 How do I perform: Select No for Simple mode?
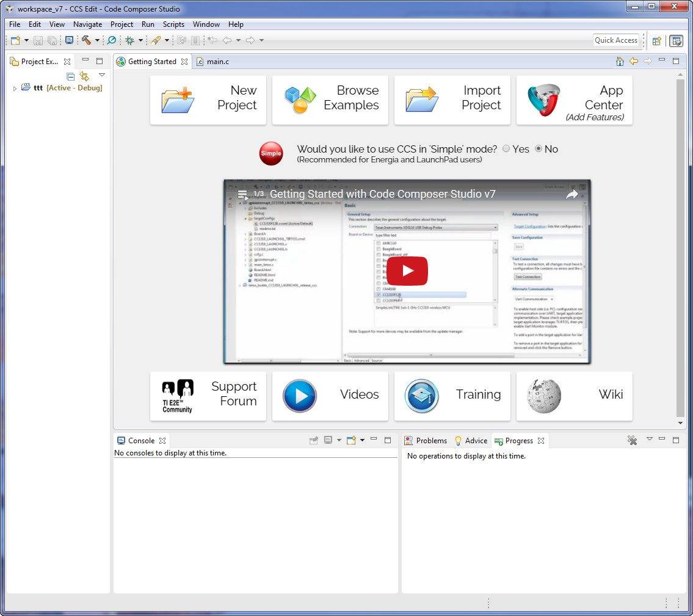539,149
